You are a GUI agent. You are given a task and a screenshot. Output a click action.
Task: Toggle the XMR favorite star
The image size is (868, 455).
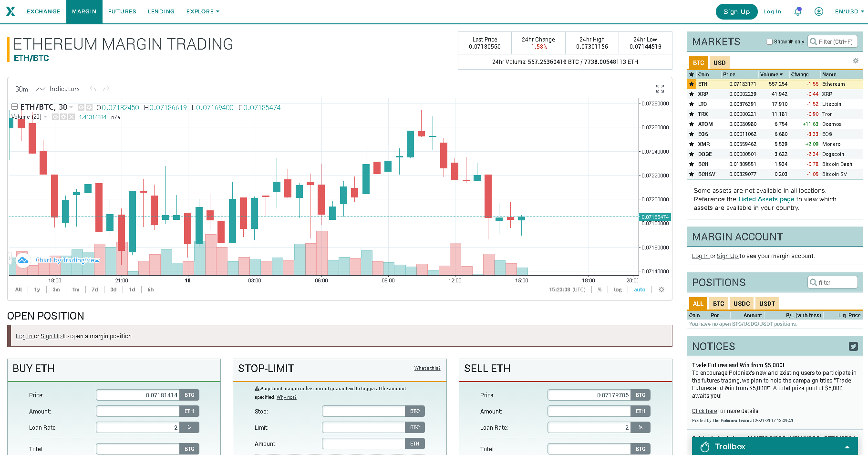coord(692,144)
